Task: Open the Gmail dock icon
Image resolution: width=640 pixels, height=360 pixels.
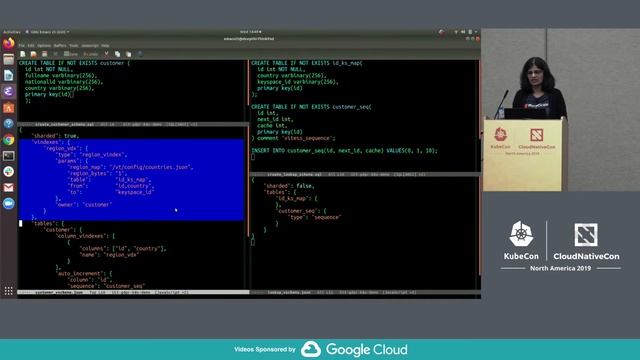Action: click(x=9, y=188)
